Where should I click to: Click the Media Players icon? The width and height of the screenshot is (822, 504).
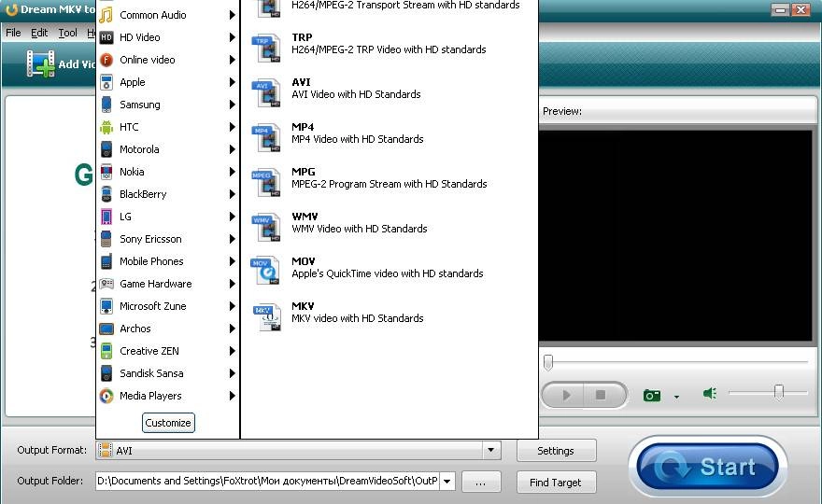(106, 396)
